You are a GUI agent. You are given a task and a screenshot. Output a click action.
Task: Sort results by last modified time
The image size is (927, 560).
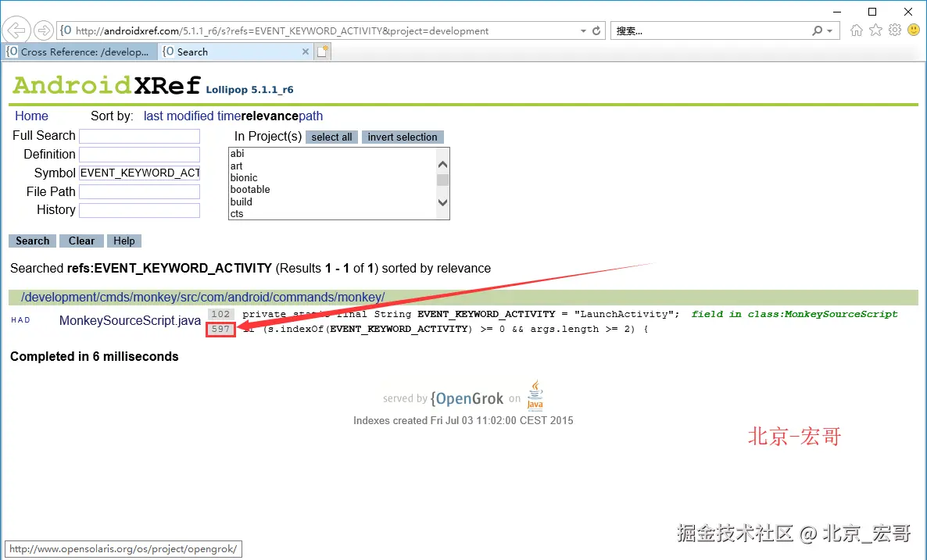tap(192, 116)
